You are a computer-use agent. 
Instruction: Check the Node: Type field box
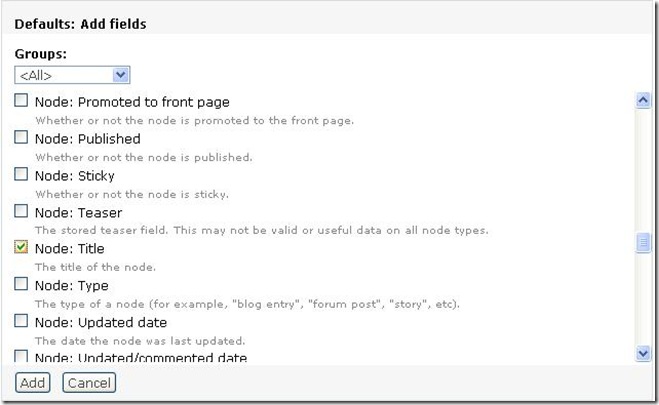[21, 285]
